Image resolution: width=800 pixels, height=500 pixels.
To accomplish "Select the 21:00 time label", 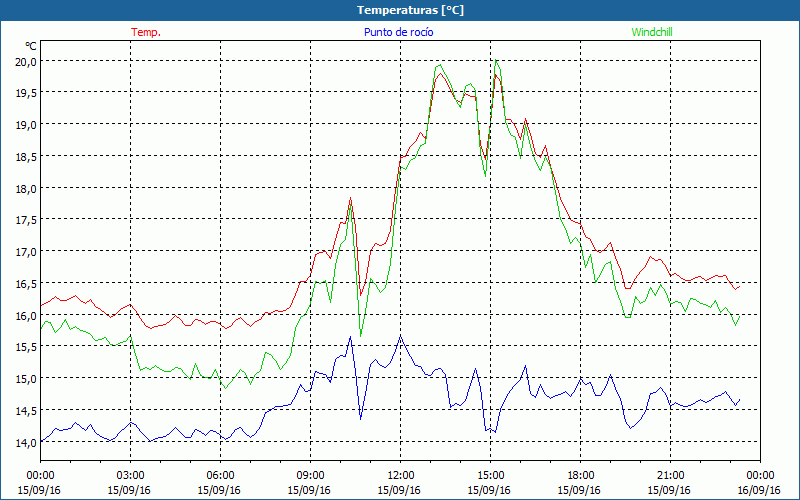I will [x=670, y=475].
